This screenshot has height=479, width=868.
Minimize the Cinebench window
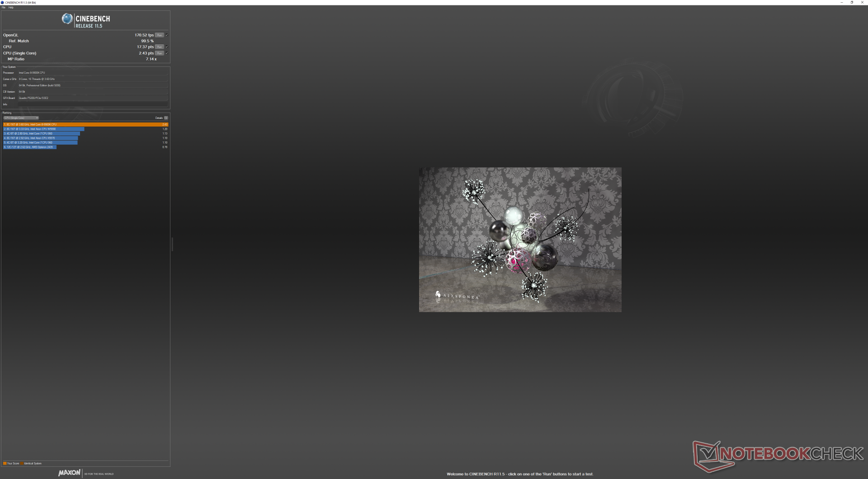841,2
